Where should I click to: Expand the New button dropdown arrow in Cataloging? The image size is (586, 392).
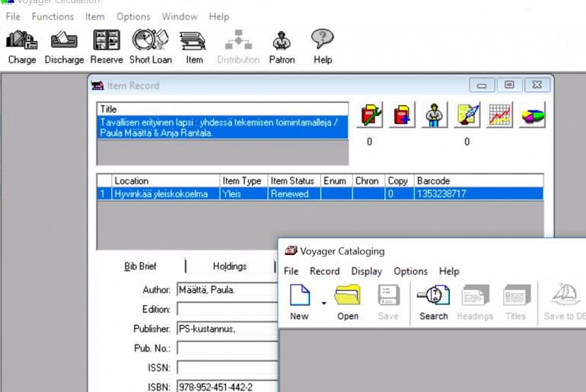tap(323, 303)
